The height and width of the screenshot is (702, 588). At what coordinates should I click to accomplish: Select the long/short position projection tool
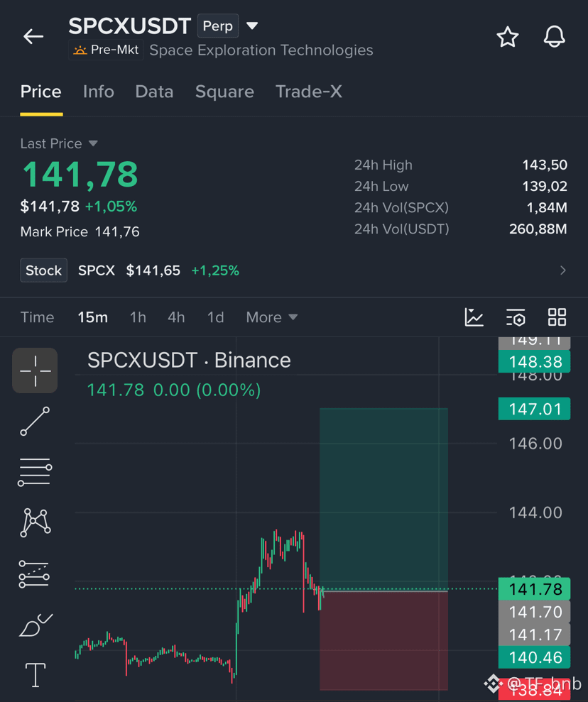tap(34, 574)
